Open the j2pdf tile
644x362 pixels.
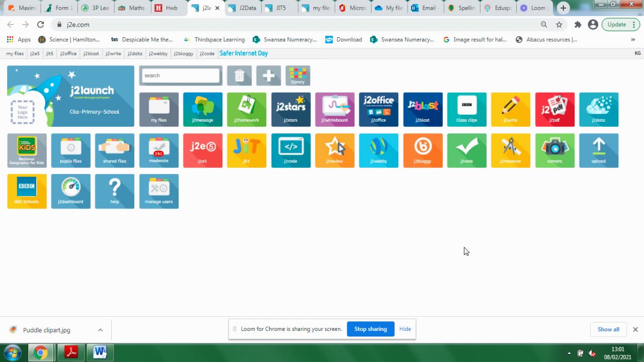pyautogui.click(x=554, y=109)
